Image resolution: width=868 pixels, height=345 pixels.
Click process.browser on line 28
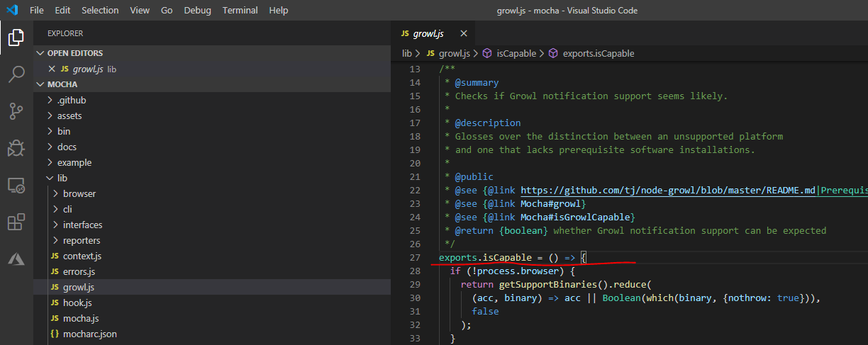click(x=514, y=271)
